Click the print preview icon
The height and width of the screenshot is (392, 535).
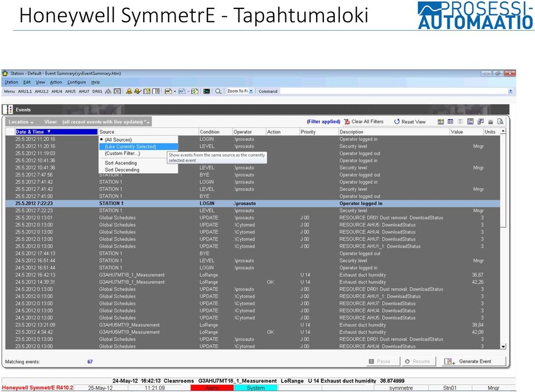point(500,122)
